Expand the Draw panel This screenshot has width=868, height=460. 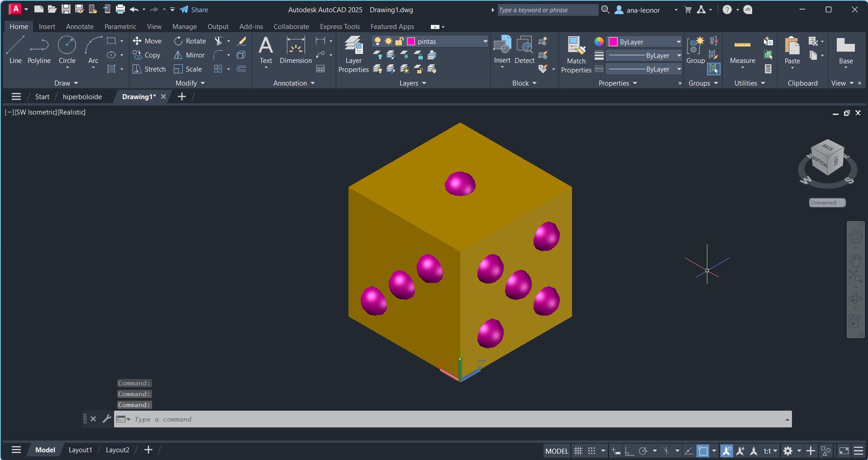67,83
